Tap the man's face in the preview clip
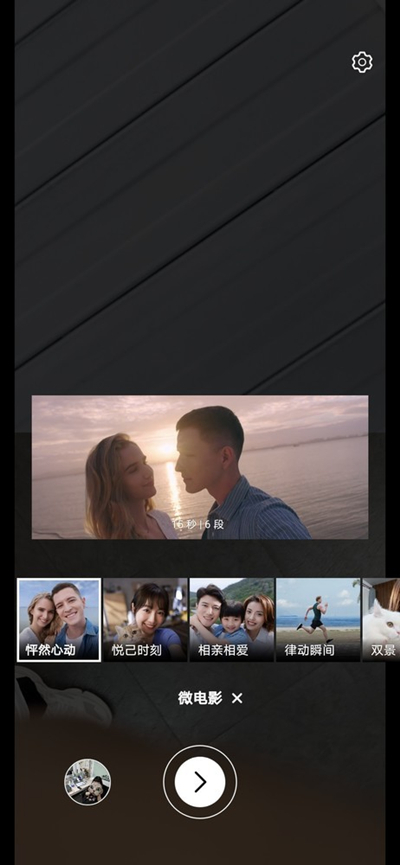Screen dimensions: 400x865 pos(207,450)
